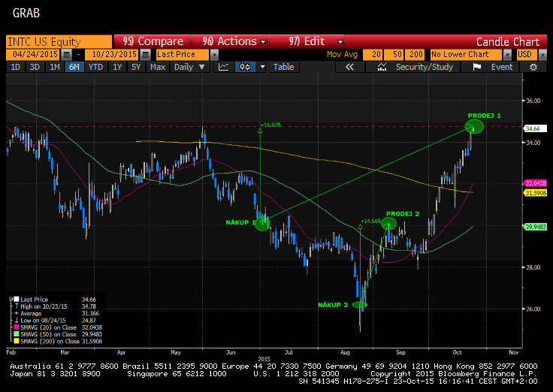This screenshot has height=392, width=553.
Task: Click the Event button label
Action: [x=502, y=67]
